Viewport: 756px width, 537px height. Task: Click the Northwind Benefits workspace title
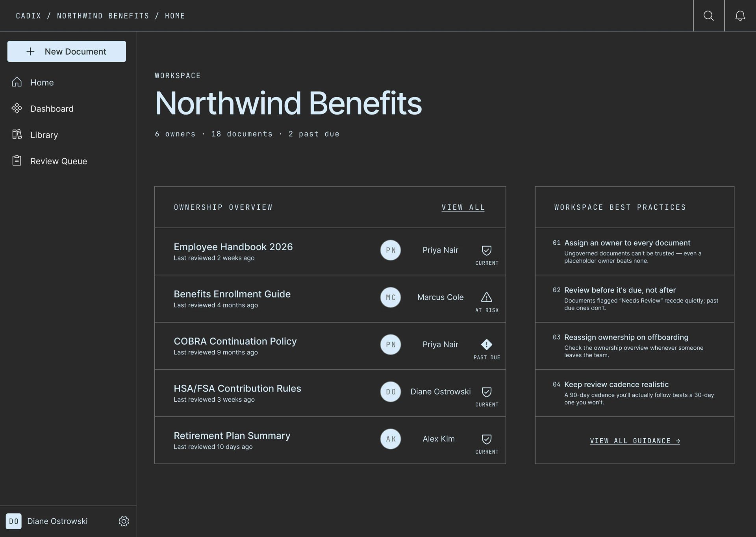pyautogui.click(x=288, y=103)
